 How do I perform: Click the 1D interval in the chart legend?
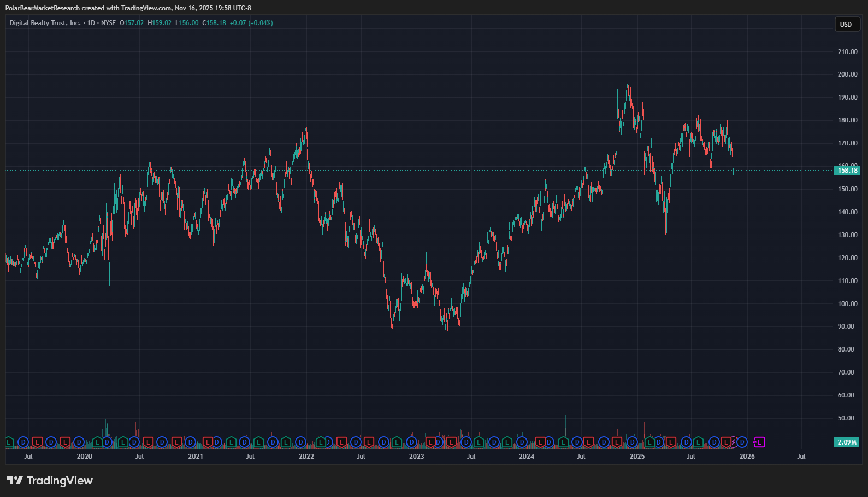click(x=91, y=23)
